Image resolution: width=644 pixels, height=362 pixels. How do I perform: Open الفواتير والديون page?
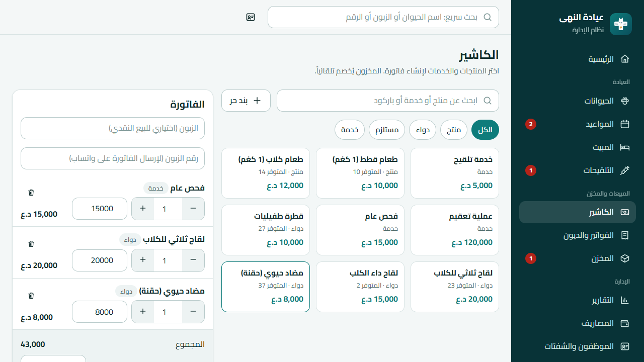tap(578, 235)
